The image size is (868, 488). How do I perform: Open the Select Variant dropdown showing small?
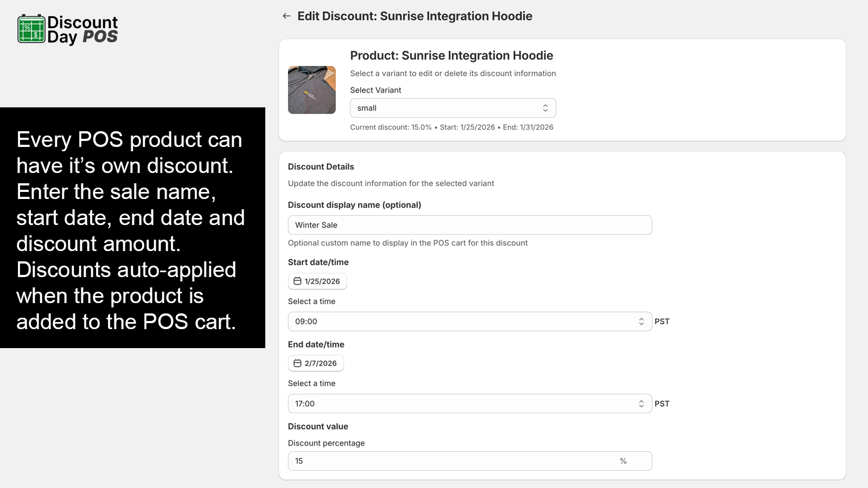tap(453, 107)
